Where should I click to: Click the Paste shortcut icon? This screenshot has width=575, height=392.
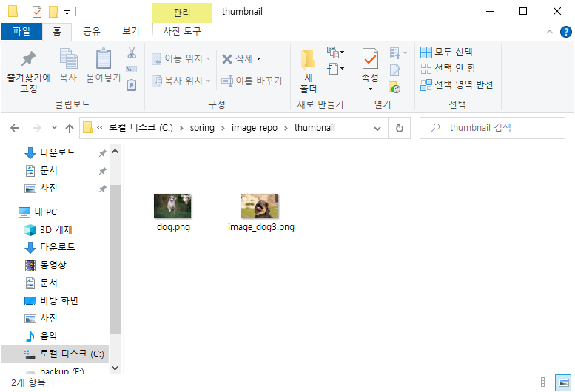point(131,85)
